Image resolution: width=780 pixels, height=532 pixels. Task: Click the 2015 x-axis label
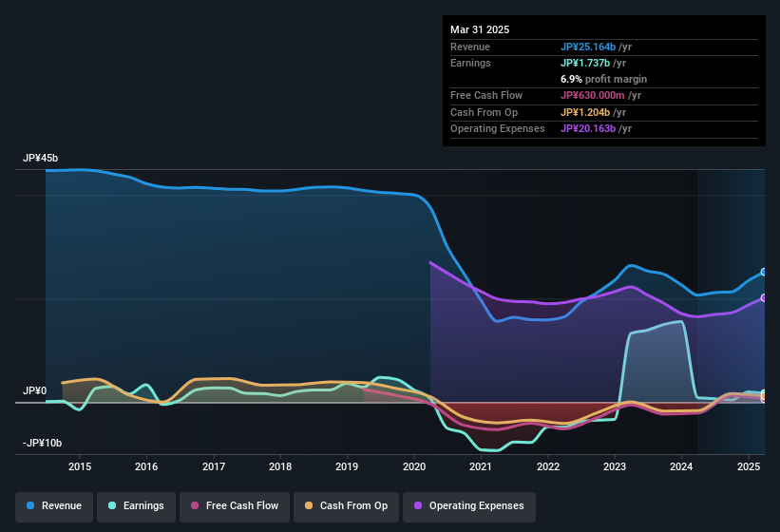coord(80,466)
